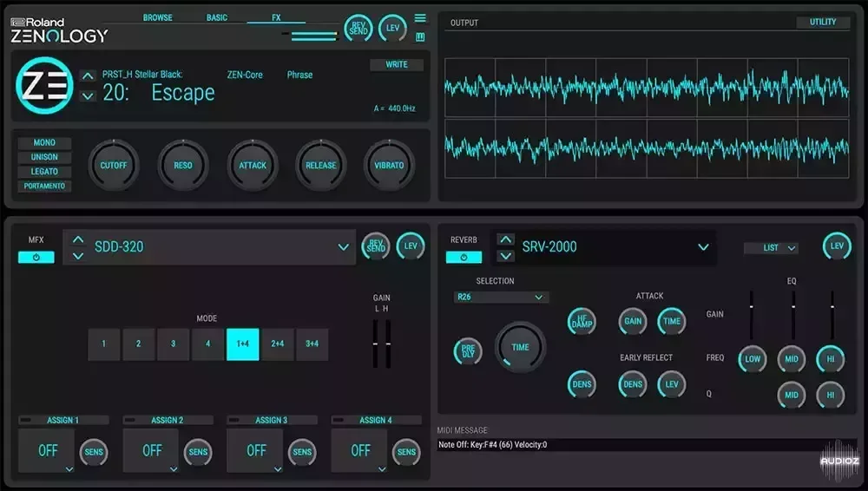Toggle PORTAMENTO

(44, 186)
